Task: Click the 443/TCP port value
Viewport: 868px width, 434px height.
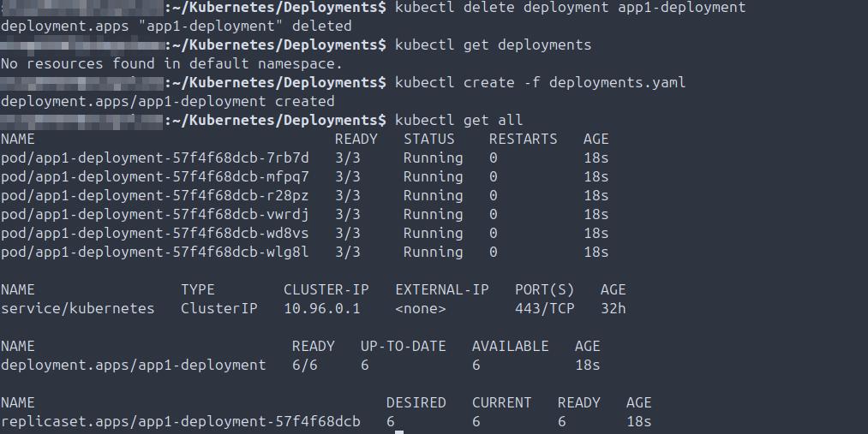Action: click(545, 308)
